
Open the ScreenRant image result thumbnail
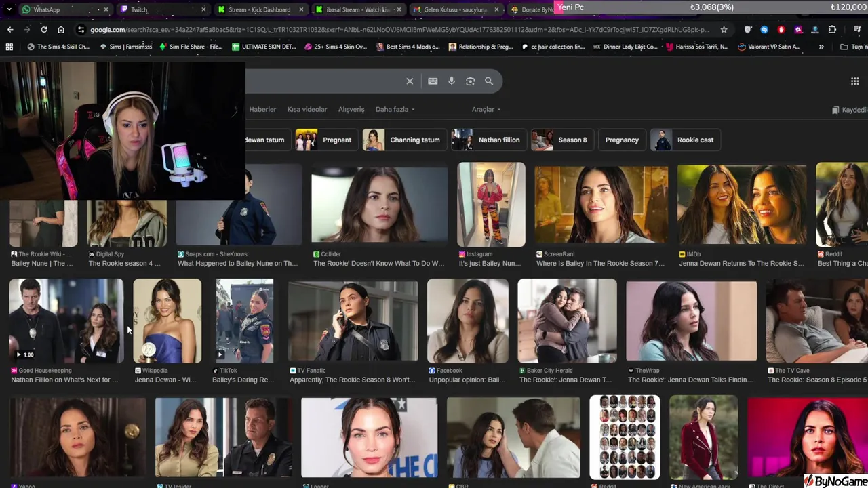(601, 205)
